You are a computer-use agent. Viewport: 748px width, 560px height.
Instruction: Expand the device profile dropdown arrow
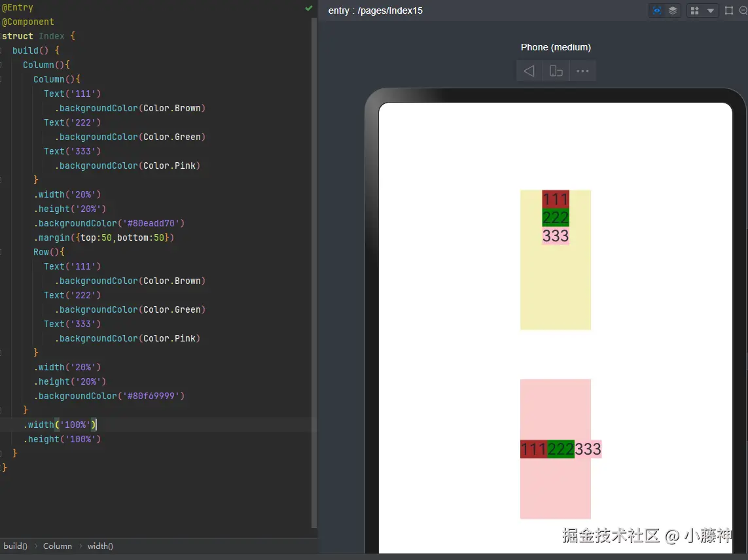pos(710,10)
